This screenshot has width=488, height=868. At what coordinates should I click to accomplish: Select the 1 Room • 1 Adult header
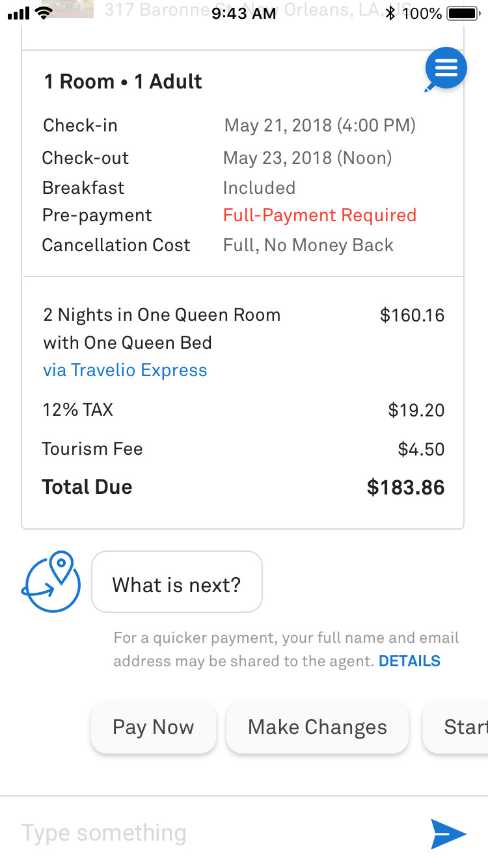click(123, 81)
